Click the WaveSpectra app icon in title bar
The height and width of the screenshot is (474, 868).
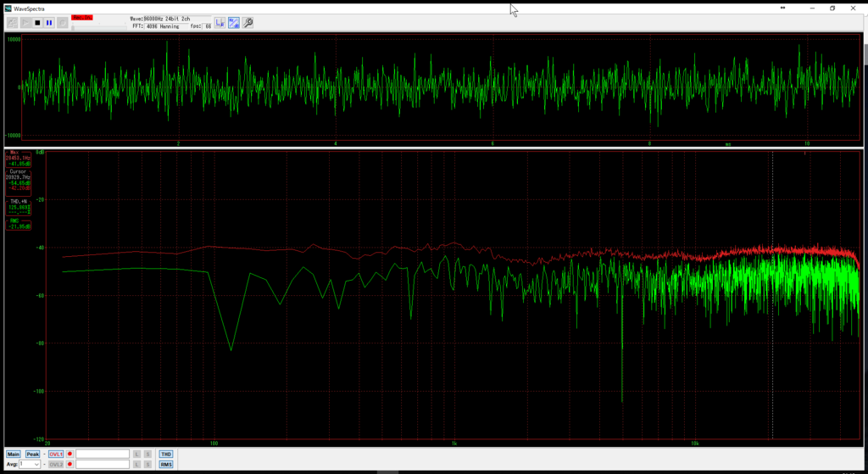pos(8,8)
